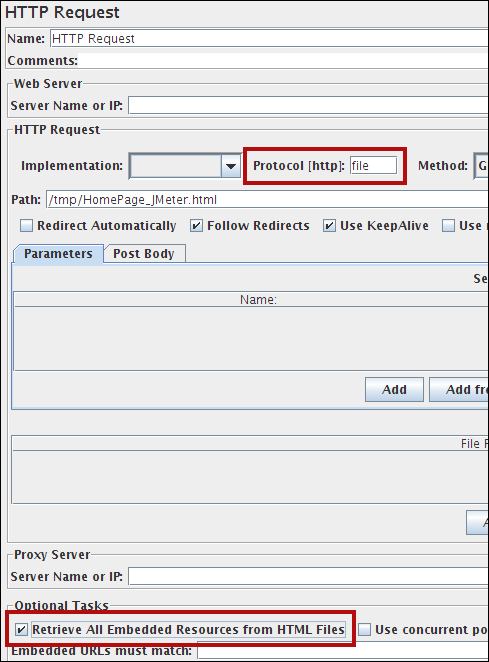Screen dimensions: 489x662
Task: Click the Embedded URLs must match field
Action: 343,651
